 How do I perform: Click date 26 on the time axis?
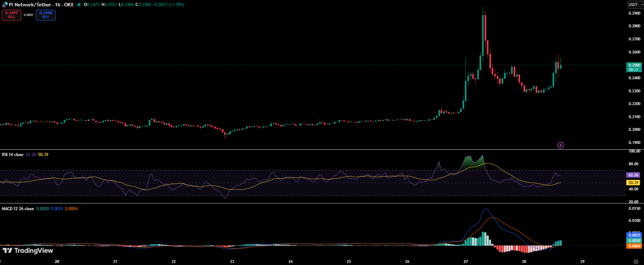pos(407,262)
